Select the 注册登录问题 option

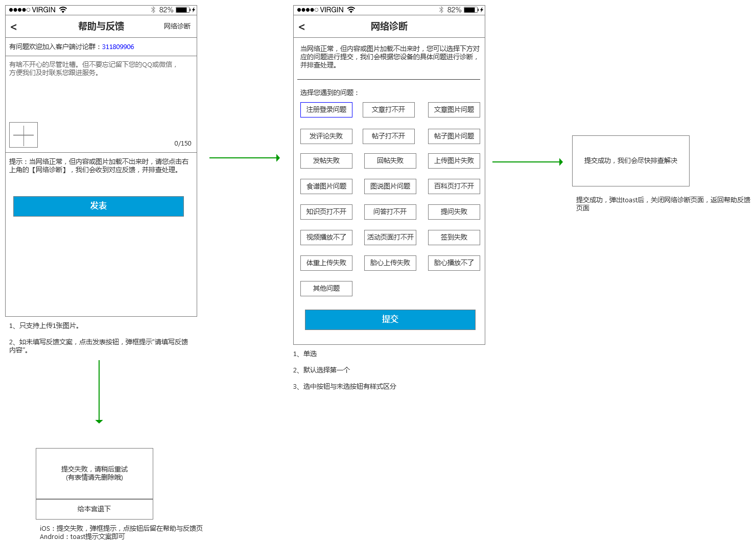[326, 110]
